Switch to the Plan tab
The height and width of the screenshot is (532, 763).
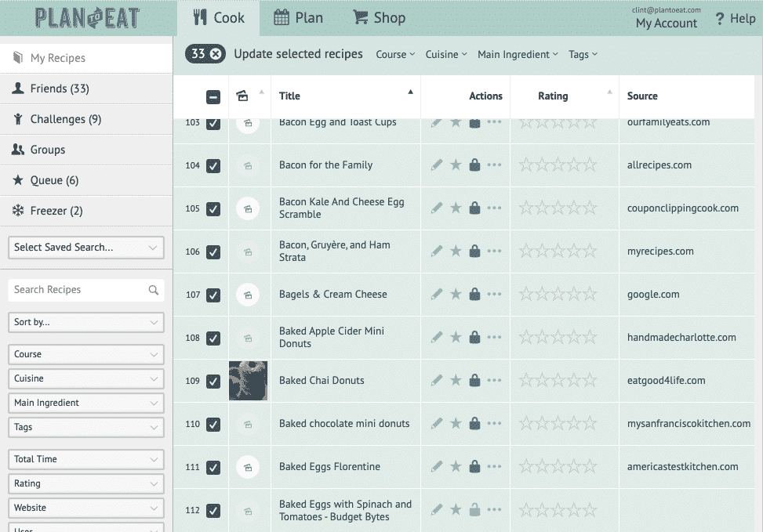pos(298,18)
